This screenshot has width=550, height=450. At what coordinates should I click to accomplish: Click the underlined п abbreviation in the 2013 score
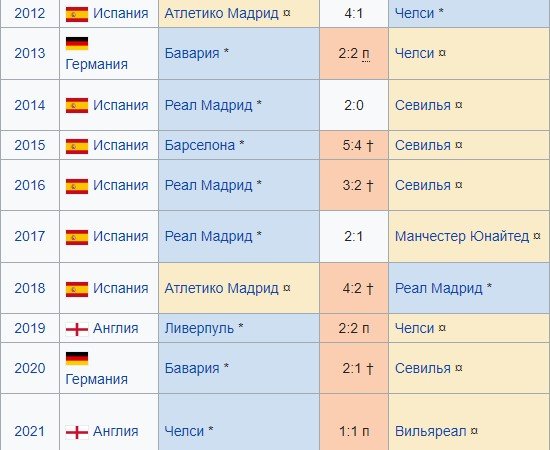[365, 54]
